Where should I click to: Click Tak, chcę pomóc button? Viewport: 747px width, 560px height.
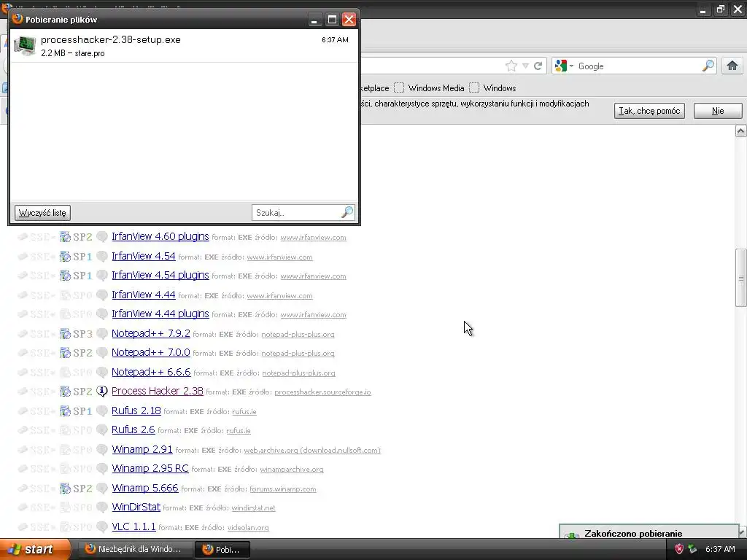(649, 111)
